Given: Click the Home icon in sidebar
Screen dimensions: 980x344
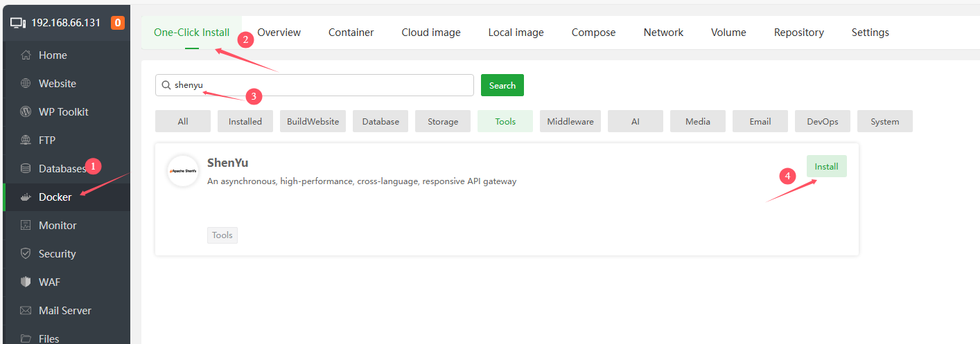Looking at the screenshot, I should click(26, 55).
